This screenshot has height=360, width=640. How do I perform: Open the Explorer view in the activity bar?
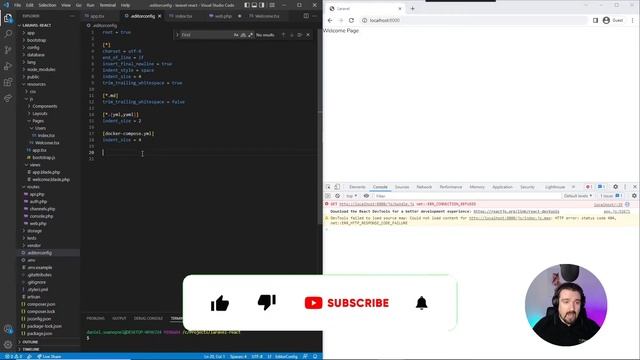8,18
